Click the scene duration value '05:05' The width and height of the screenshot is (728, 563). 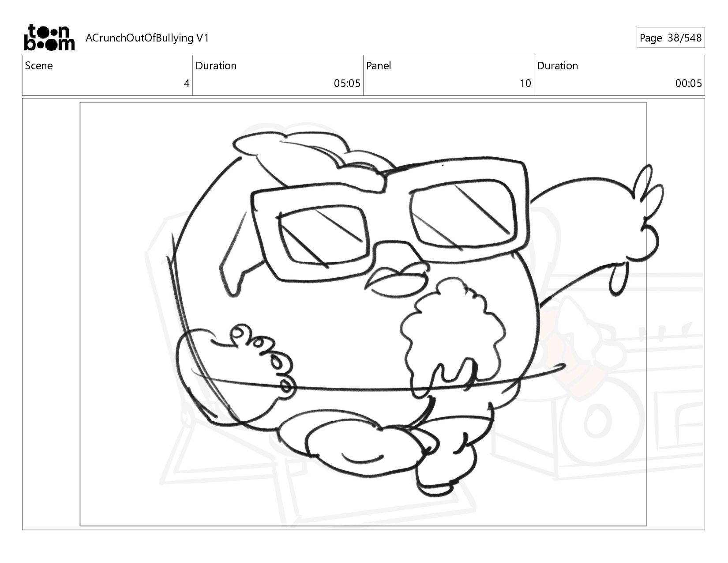[347, 83]
